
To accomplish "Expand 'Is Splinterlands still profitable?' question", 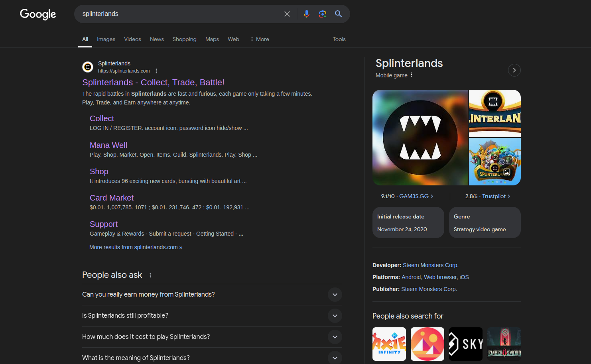I will [x=212, y=316].
